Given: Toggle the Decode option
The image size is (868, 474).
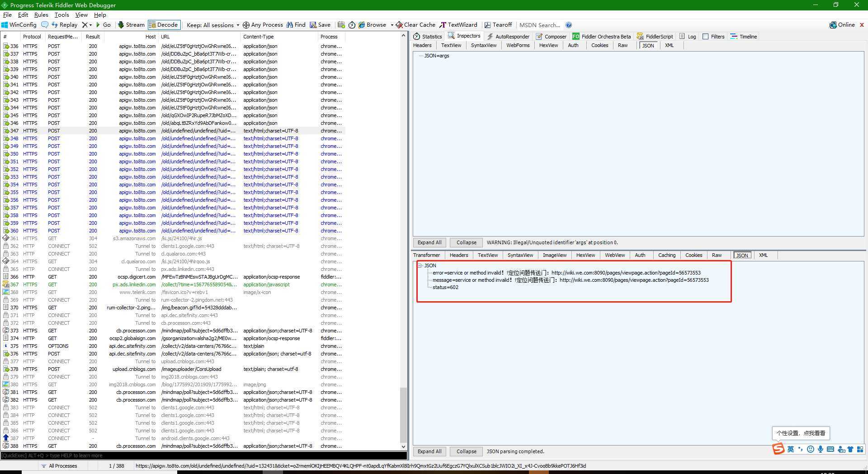Looking at the screenshot, I should [x=164, y=25].
